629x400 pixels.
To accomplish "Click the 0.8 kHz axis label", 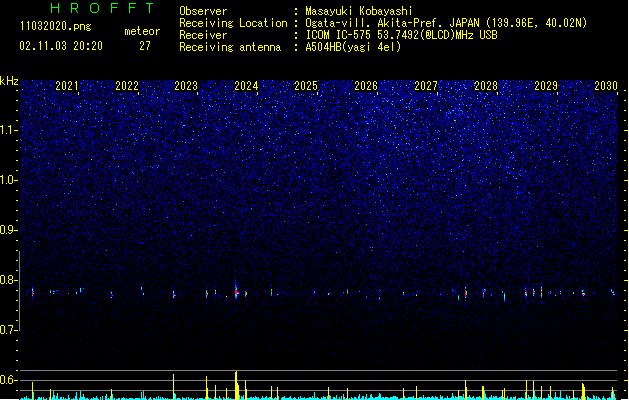I will (x=9, y=280).
